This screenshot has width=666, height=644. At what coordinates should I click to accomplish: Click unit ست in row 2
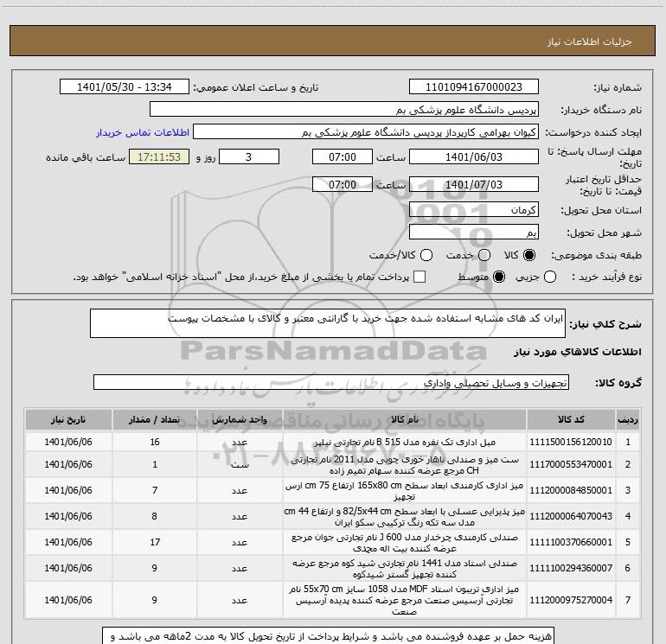tap(240, 464)
